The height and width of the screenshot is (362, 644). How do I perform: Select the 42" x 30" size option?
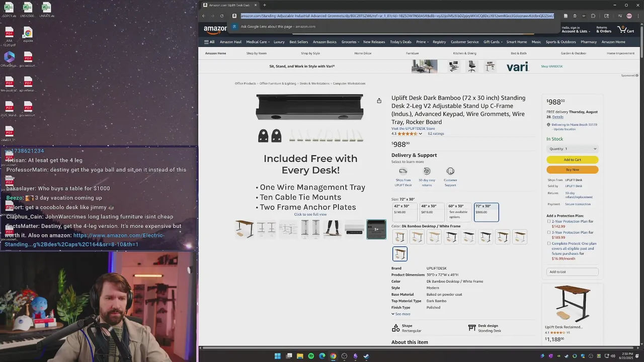pos(405,212)
